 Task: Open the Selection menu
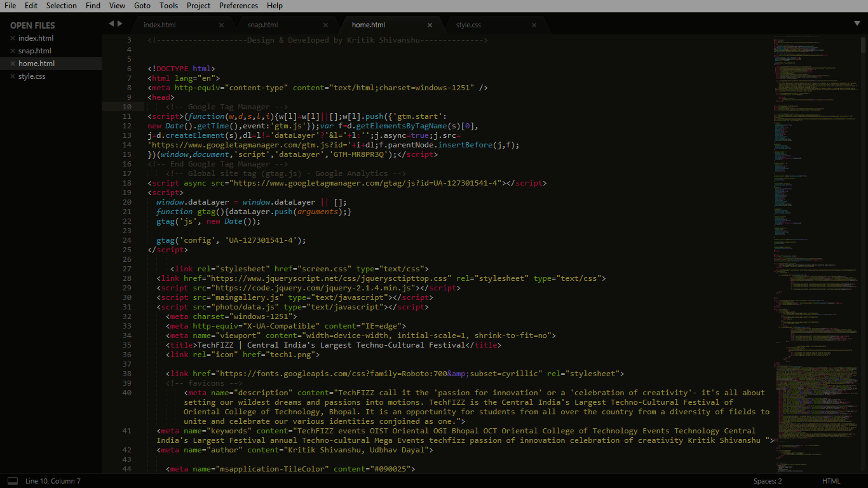[62, 6]
